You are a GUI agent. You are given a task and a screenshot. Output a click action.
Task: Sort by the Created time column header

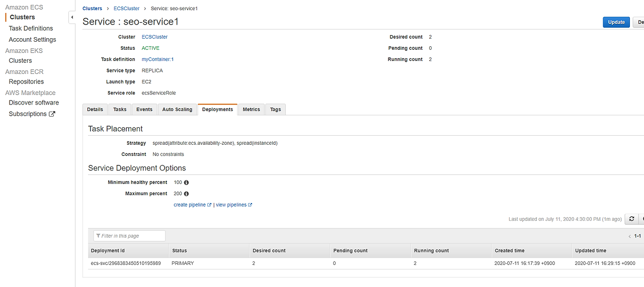point(510,251)
